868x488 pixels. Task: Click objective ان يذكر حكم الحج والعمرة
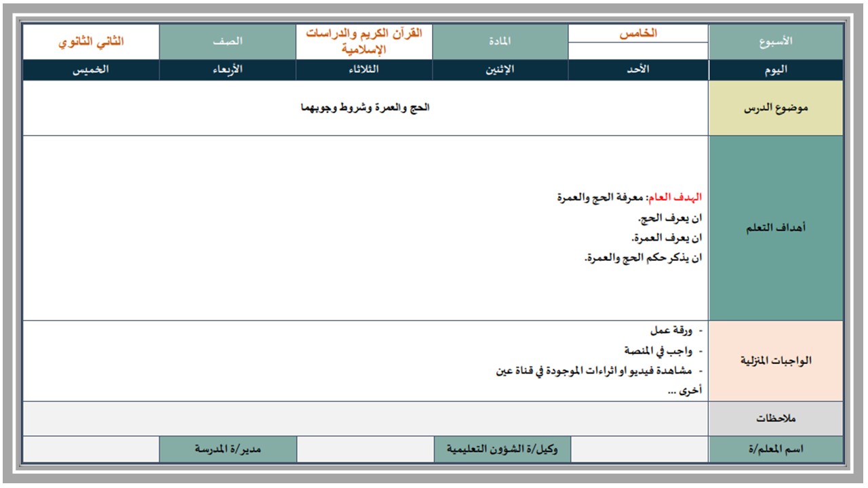tap(643, 258)
